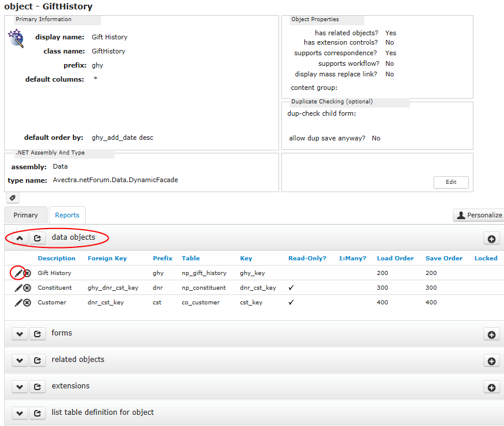Collapse the data objects section
Screen dimensions: 504x426
click(19, 239)
